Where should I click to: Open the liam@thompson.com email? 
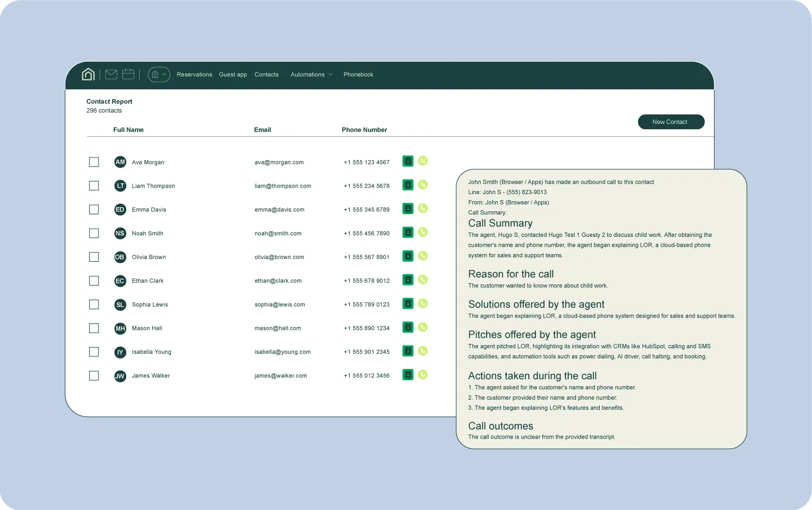pos(283,186)
